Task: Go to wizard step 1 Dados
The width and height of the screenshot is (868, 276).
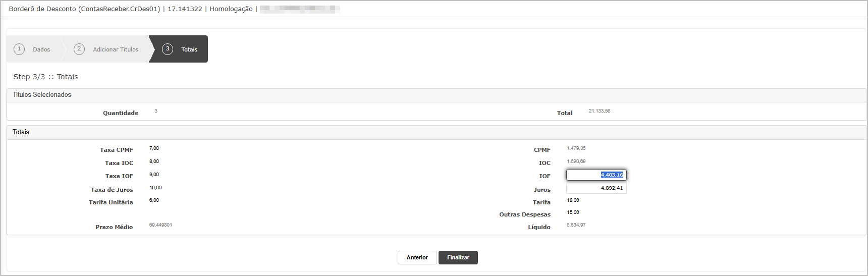Action: coord(33,49)
